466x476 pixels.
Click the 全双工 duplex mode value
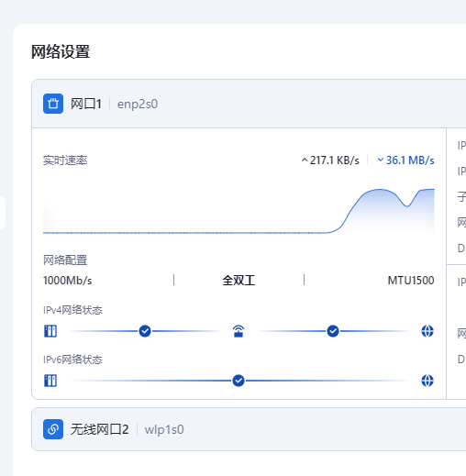coord(239,281)
